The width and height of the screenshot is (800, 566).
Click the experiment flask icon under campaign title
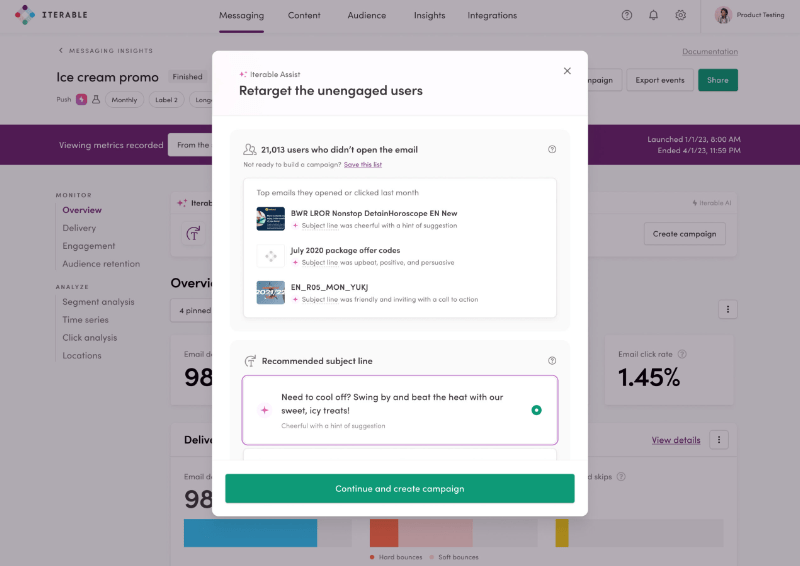(96, 99)
